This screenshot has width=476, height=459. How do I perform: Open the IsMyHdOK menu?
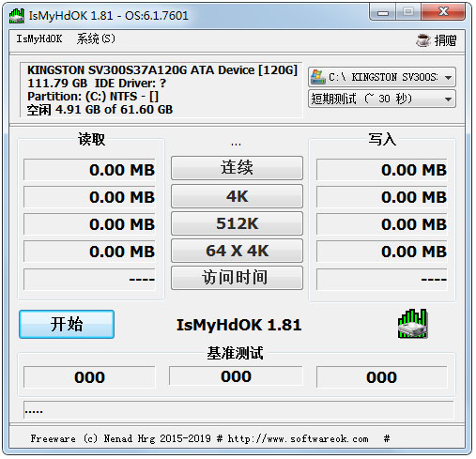click(39, 38)
